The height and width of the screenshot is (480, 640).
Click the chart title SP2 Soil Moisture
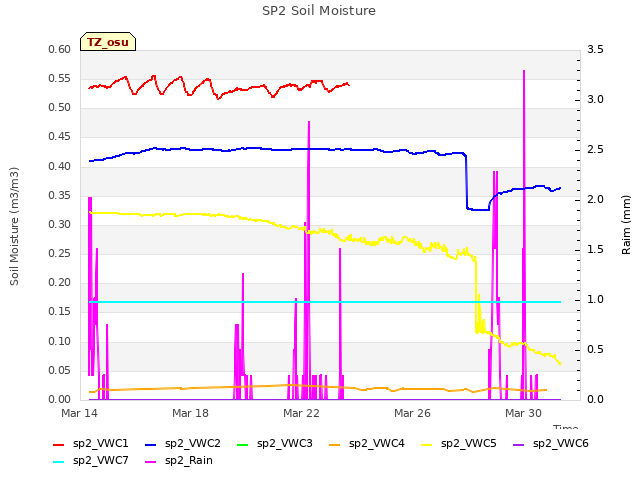coord(319,11)
